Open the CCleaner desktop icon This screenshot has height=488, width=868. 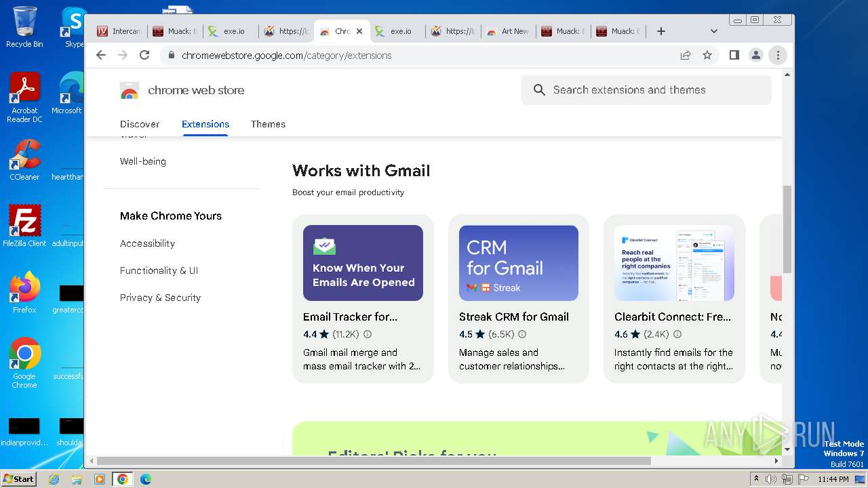(x=24, y=161)
